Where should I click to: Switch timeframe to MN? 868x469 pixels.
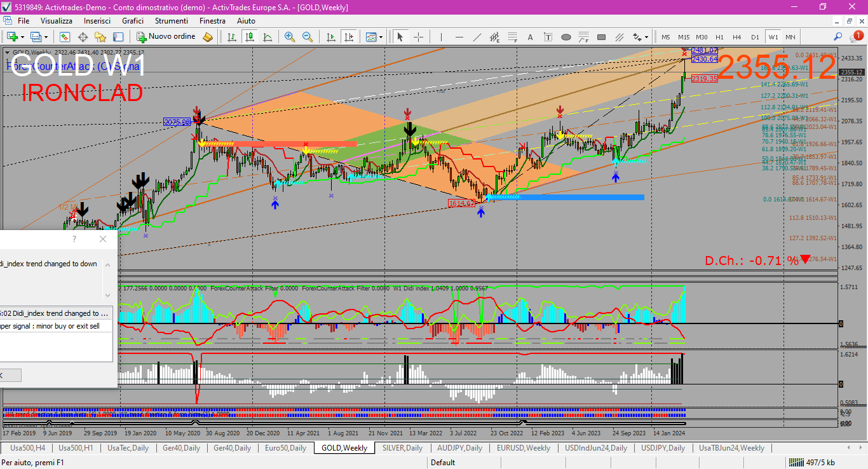tap(790, 37)
